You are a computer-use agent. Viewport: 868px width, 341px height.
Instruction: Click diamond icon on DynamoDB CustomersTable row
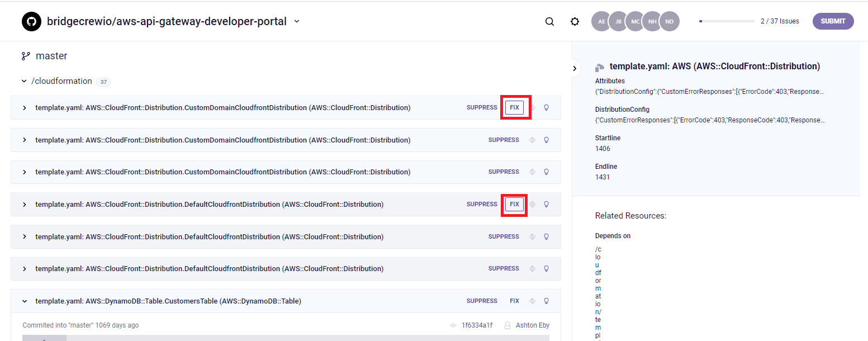click(x=532, y=301)
